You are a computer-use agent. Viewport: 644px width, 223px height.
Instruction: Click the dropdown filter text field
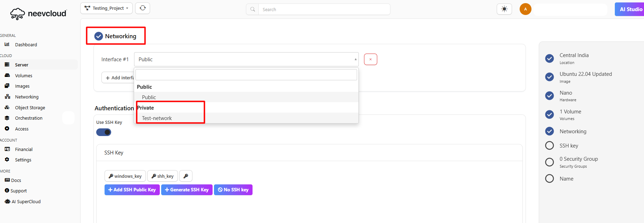pos(246,75)
